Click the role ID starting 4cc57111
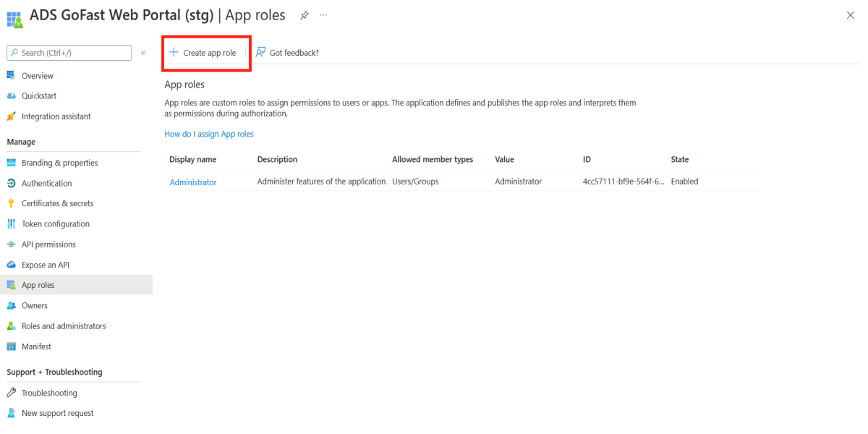868x434 pixels. coord(624,182)
